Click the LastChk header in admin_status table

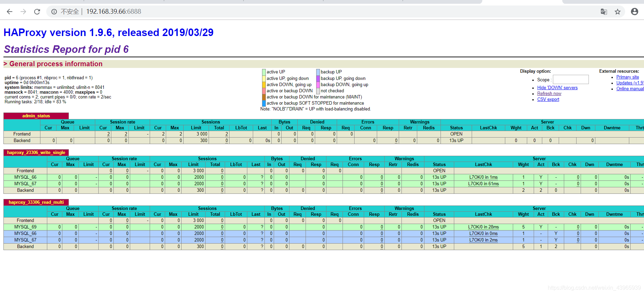488,128
